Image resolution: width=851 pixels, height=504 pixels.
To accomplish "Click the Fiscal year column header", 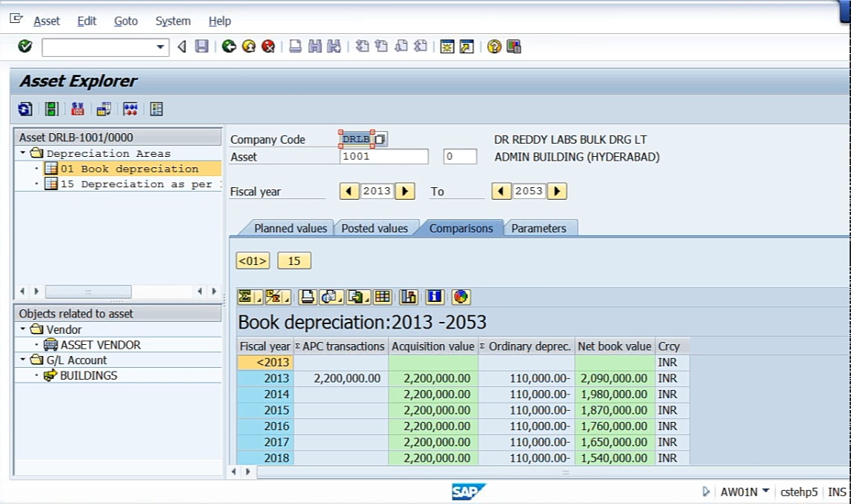I will click(265, 346).
